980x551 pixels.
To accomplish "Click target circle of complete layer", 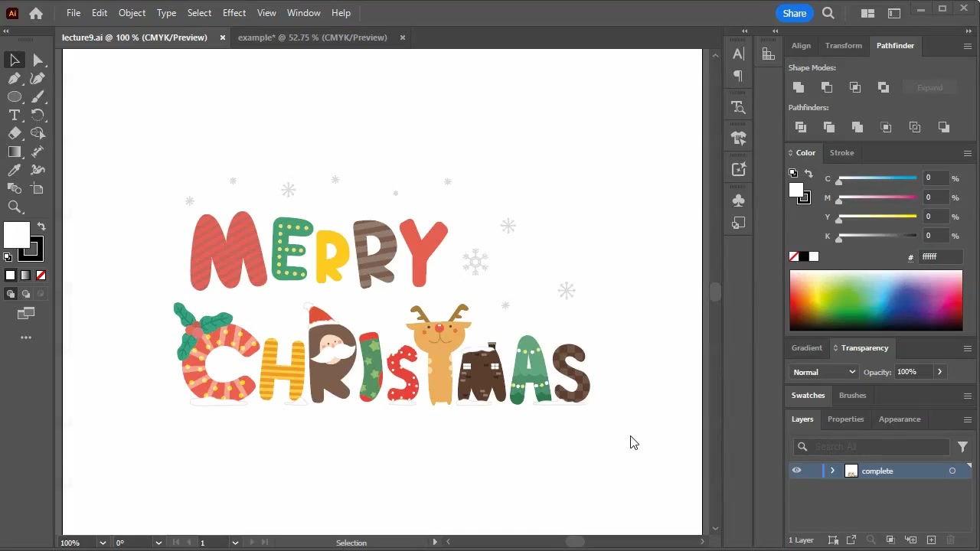I will [x=952, y=471].
